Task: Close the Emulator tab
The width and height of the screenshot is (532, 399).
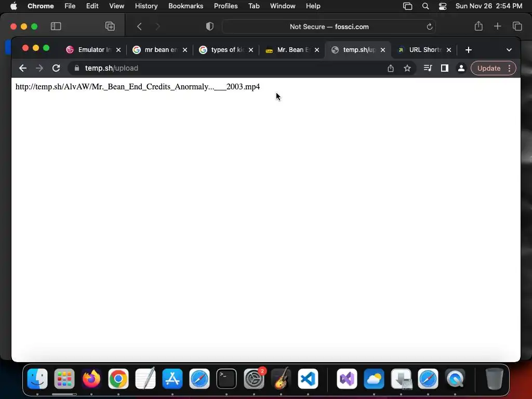Action: [118, 50]
